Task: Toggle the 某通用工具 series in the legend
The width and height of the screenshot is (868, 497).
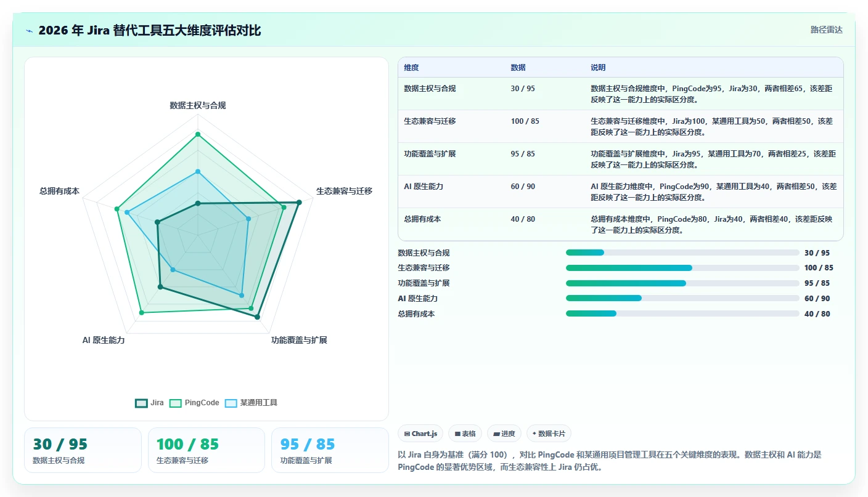Action: coord(252,403)
